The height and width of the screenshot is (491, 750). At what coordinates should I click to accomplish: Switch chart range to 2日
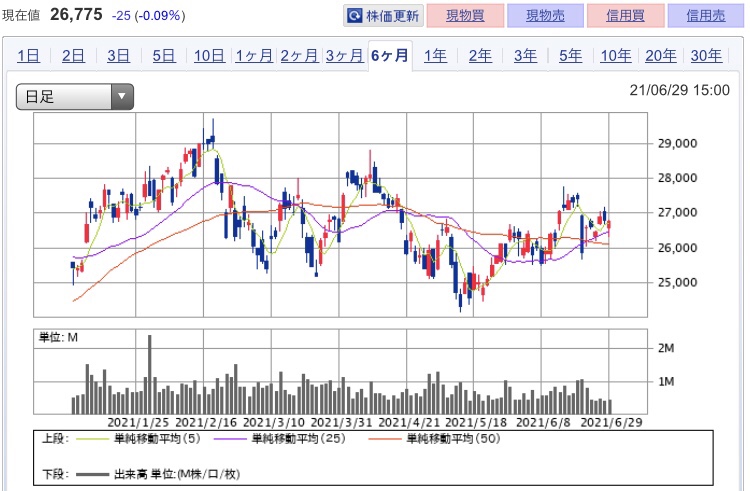tap(73, 56)
